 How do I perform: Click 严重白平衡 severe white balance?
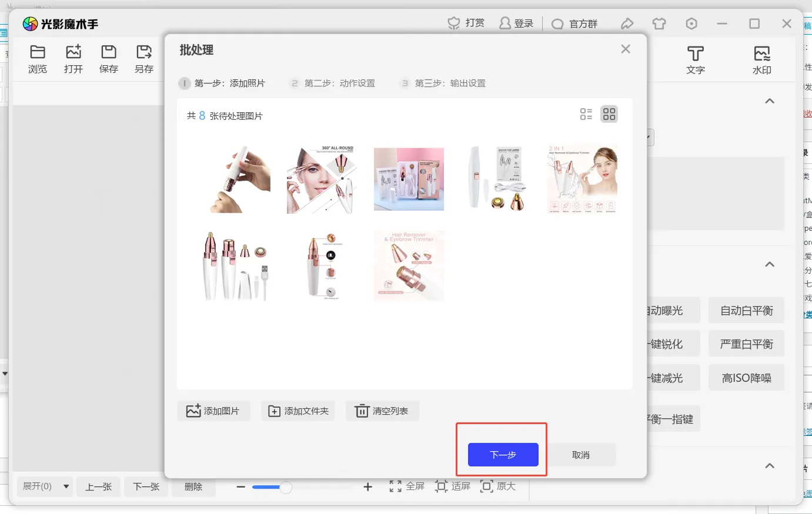(x=747, y=344)
